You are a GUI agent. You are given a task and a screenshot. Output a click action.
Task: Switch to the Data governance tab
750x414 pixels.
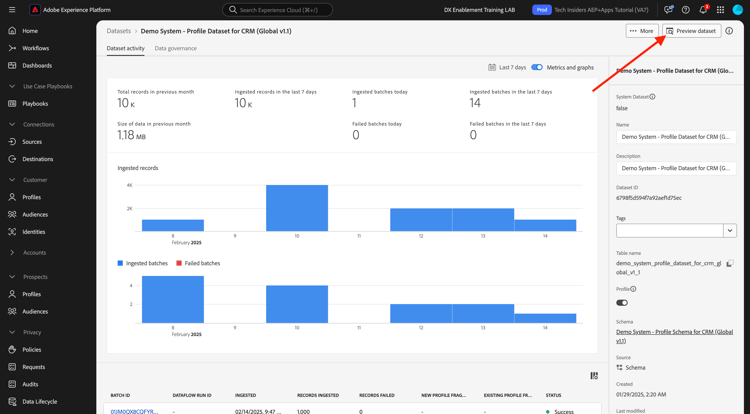176,48
